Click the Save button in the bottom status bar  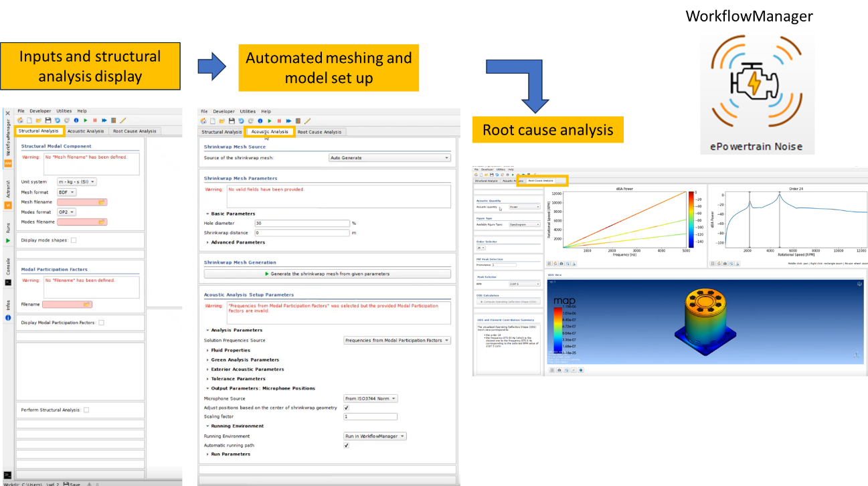click(x=72, y=483)
